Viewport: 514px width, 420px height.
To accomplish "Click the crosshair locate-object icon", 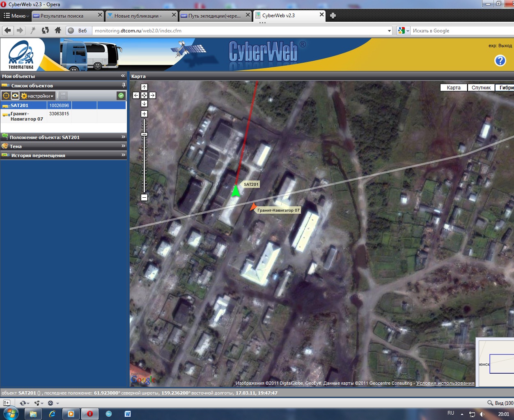I will point(6,96).
